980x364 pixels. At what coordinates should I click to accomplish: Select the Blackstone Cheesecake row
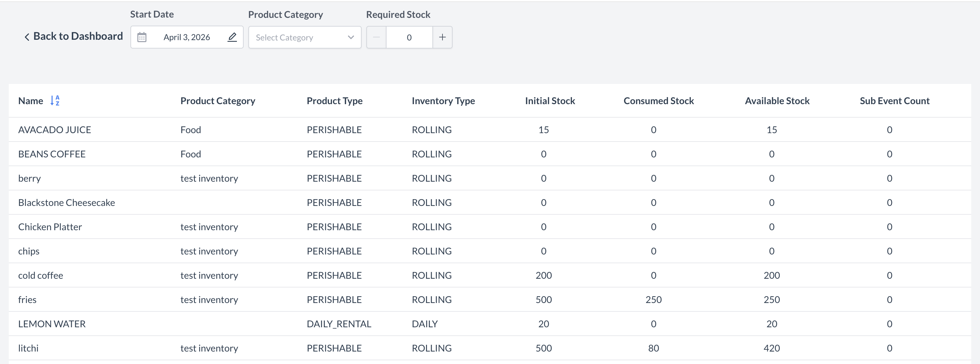pyautogui.click(x=67, y=202)
